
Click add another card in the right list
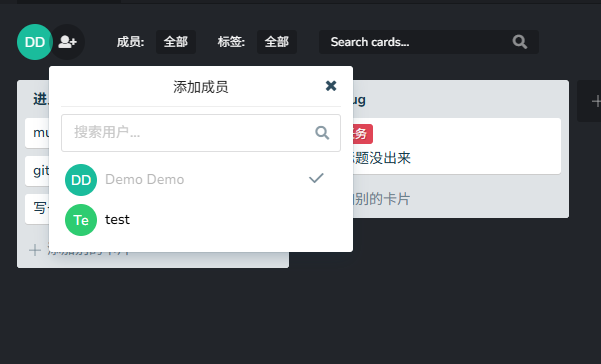coord(381,199)
